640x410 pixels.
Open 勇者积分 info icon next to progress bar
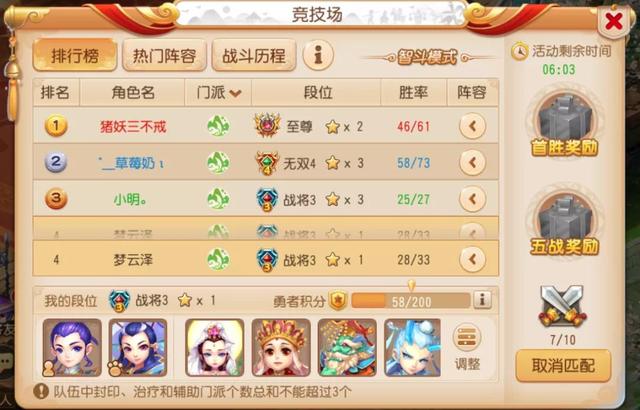pos(482,300)
